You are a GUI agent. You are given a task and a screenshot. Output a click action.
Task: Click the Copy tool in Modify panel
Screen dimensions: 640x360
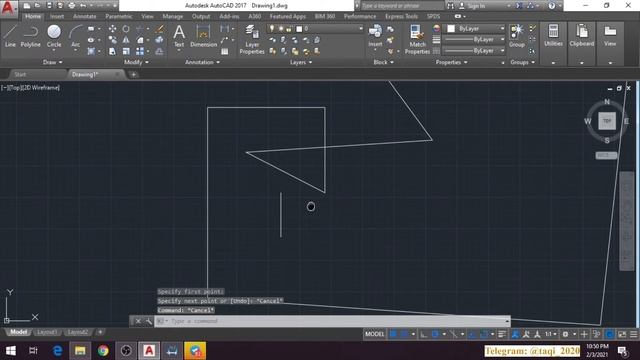point(112,40)
